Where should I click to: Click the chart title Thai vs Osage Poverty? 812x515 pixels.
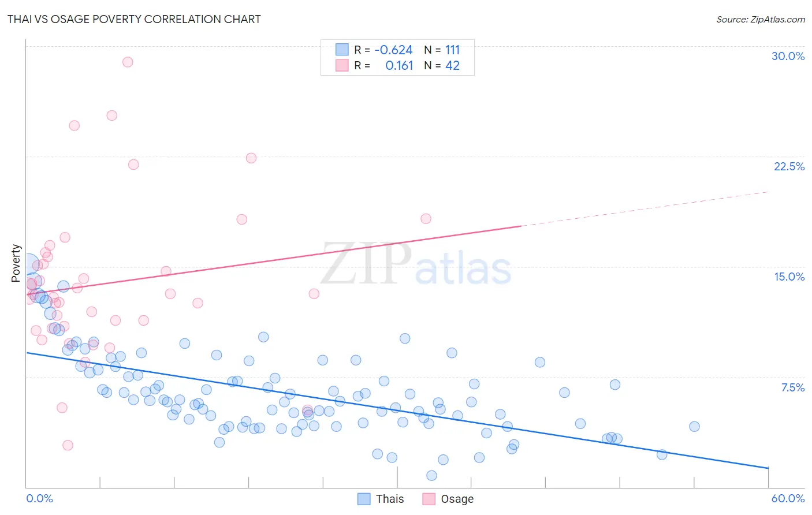pyautogui.click(x=134, y=19)
